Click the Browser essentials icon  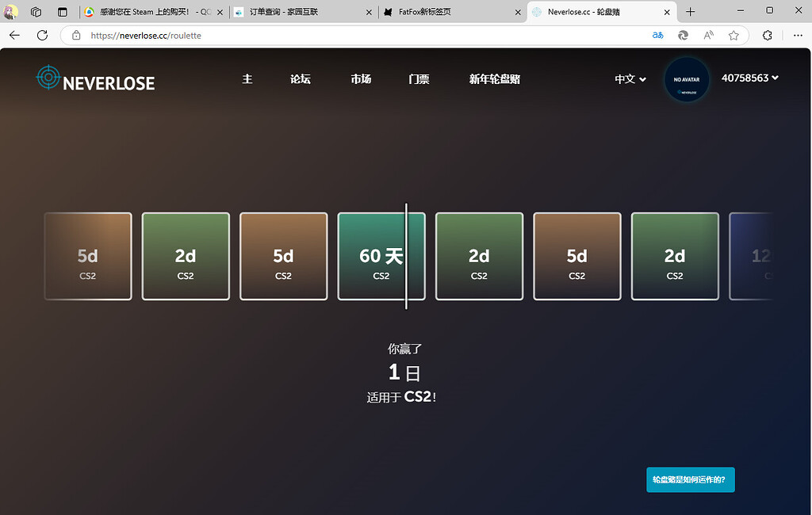[767, 35]
